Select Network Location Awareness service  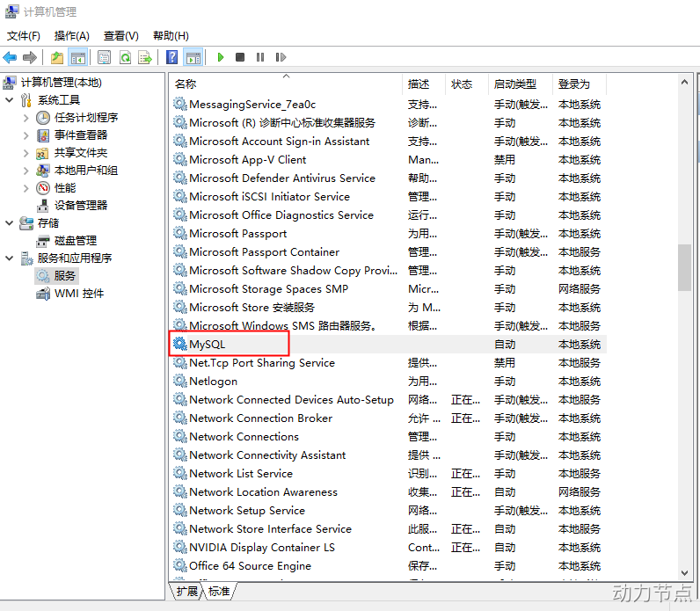[x=388, y=491]
